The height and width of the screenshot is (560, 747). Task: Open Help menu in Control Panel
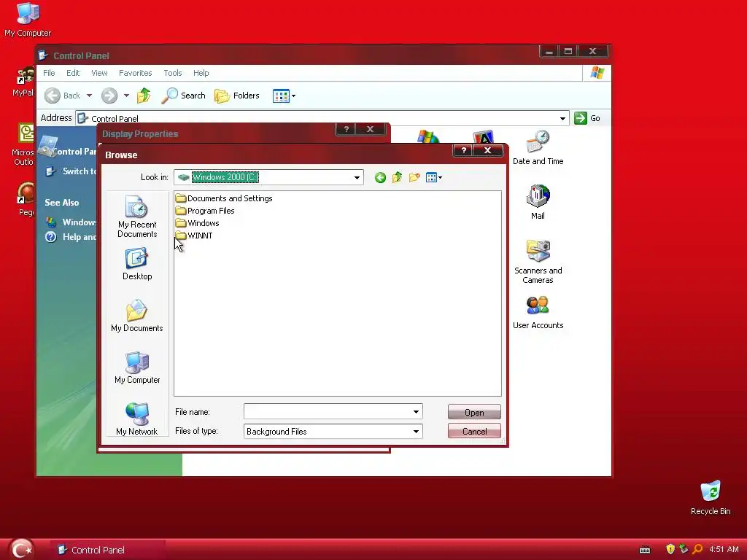[201, 73]
